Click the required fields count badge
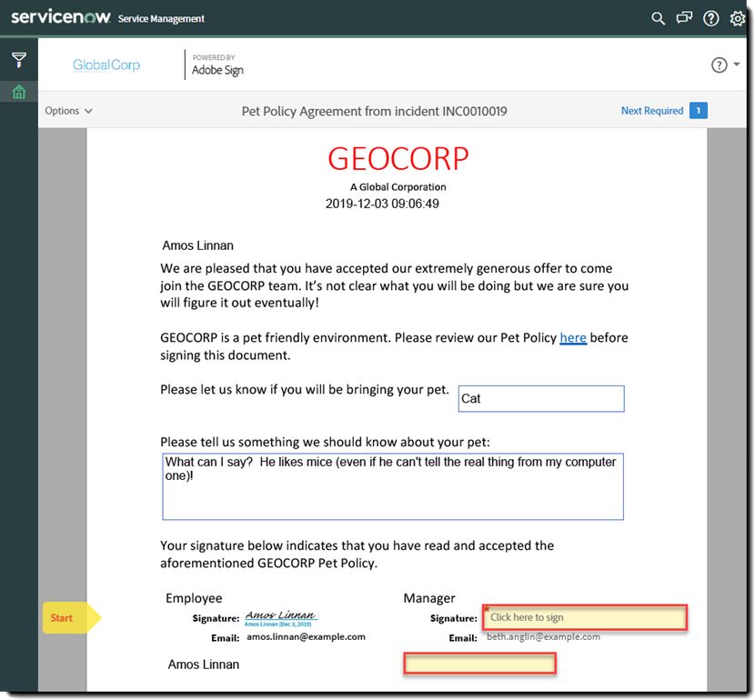Viewport: 755px width, 700px height. click(699, 111)
